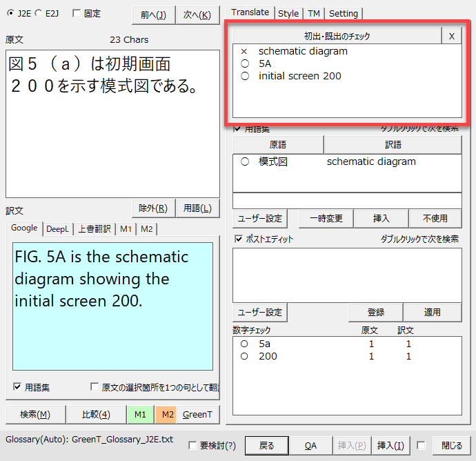This screenshot has width=476, height=461.
Task: Click the GreenT button
Action: coord(197,414)
